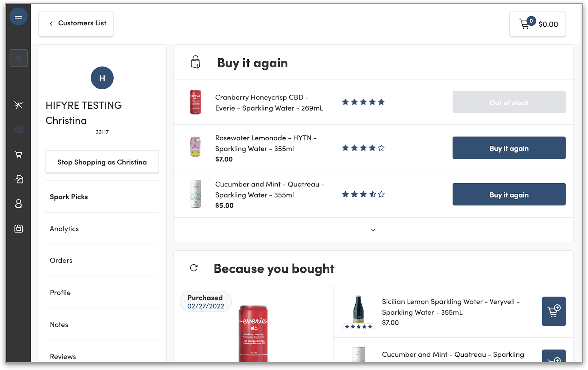The width and height of the screenshot is (588, 370).
Task: Buy Cucumber and Mint Quatreau again
Action: point(509,195)
